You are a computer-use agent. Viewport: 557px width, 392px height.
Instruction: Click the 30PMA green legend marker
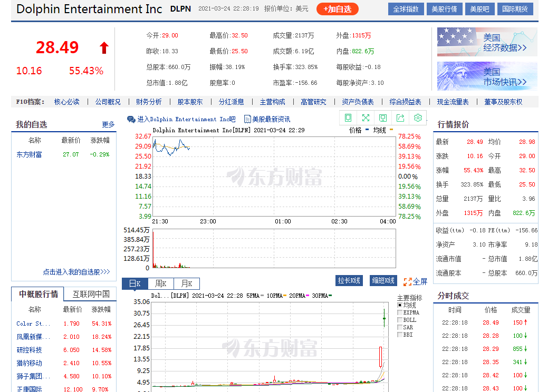pyautogui.click(x=330, y=296)
